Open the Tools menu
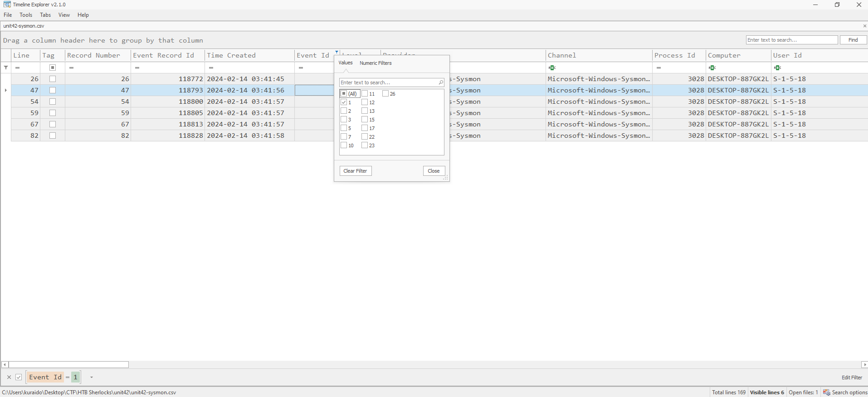Viewport: 868px width, 397px height. click(26, 15)
